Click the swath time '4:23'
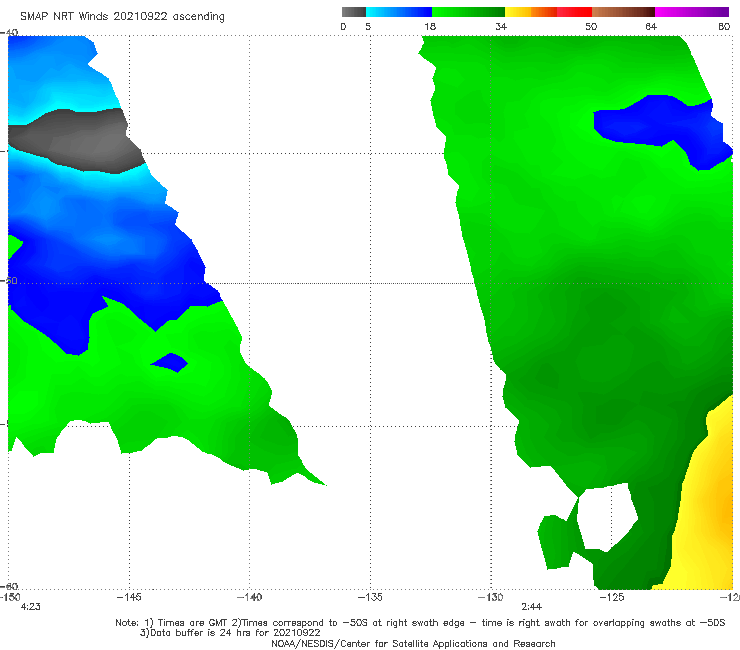Image resolution: width=740 pixels, height=650 pixels. (x=31, y=607)
